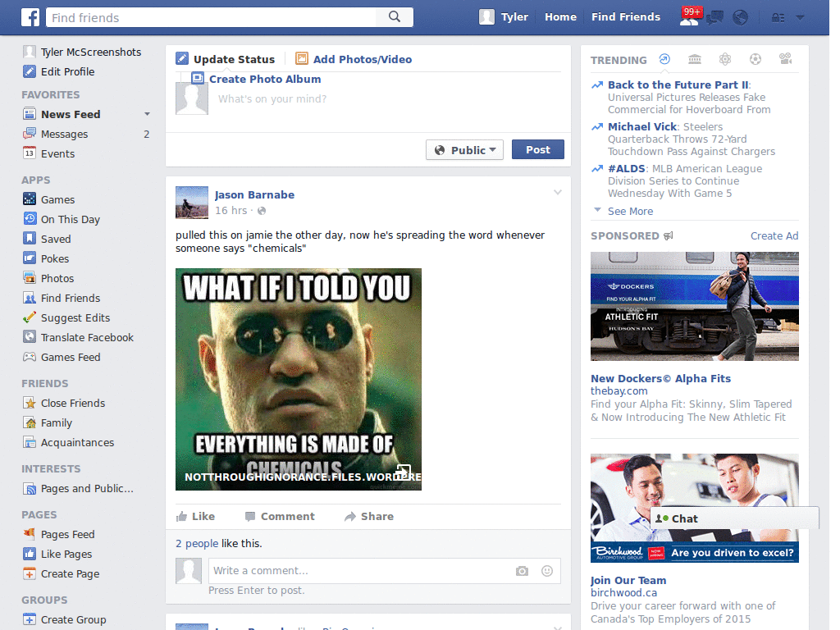Open Michael Vick trending topic
Viewport: 840px width, 630px height.
coord(642,126)
